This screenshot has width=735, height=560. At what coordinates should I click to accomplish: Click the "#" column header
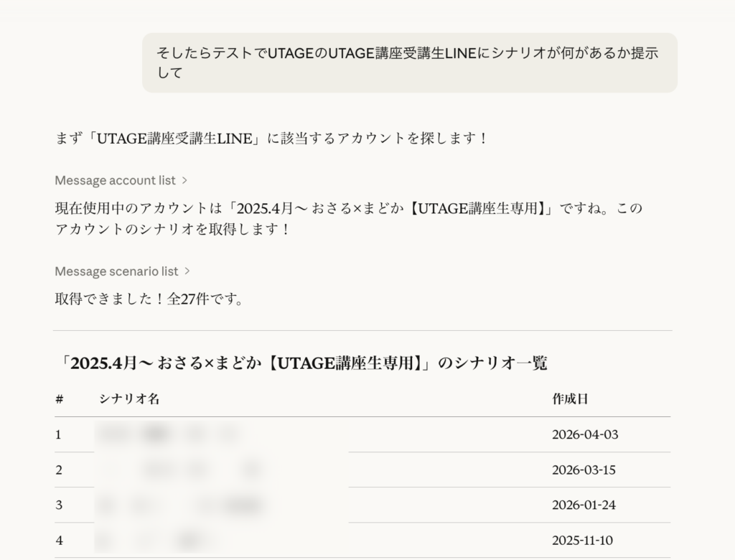point(59,399)
